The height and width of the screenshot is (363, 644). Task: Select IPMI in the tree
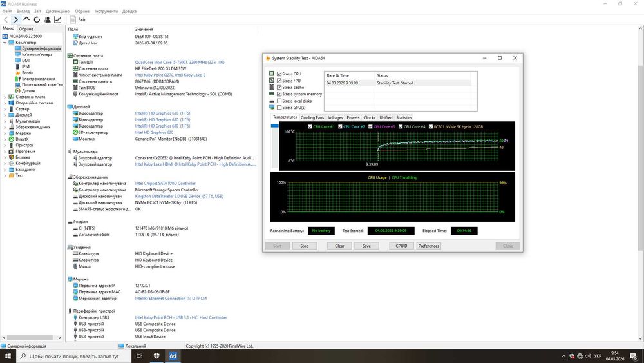(x=26, y=66)
